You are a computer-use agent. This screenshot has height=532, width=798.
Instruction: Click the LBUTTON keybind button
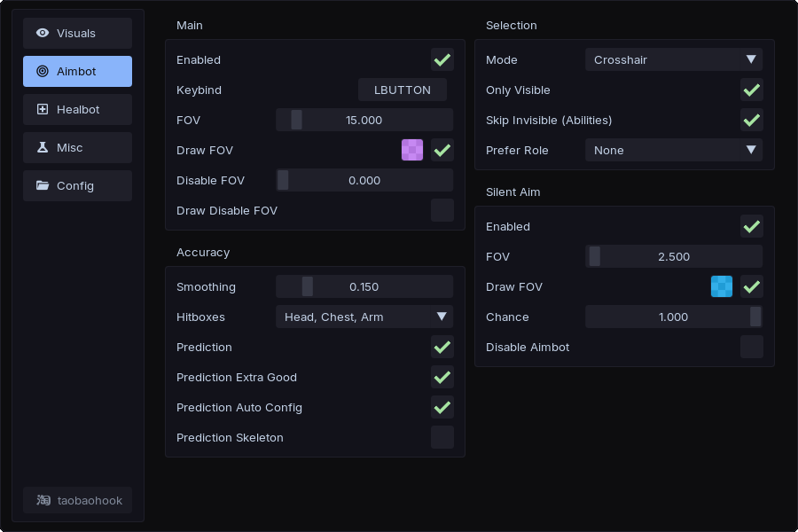pyautogui.click(x=402, y=90)
